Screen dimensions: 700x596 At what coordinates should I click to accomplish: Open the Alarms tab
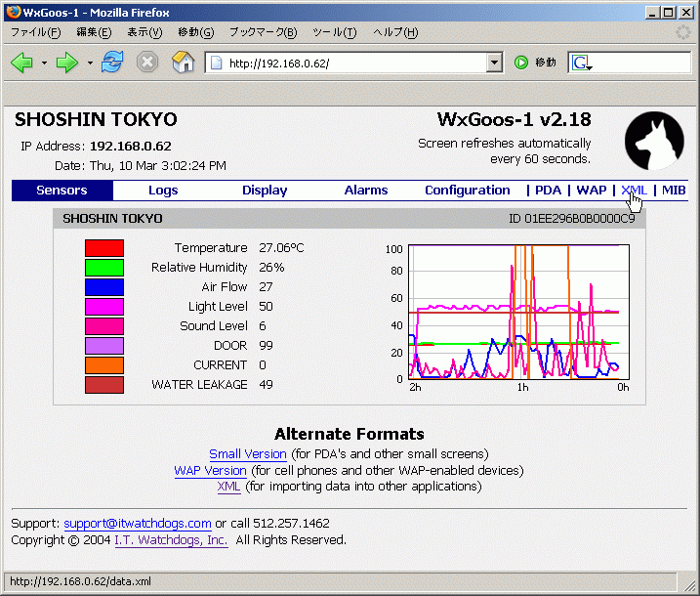tap(366, 191)
